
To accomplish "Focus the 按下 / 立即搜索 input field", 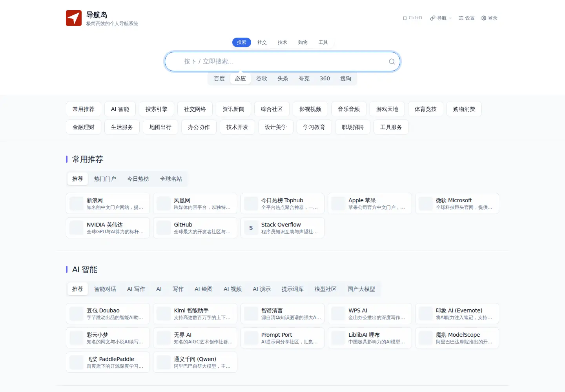I will pyautogui.click(x=282, y=62).
